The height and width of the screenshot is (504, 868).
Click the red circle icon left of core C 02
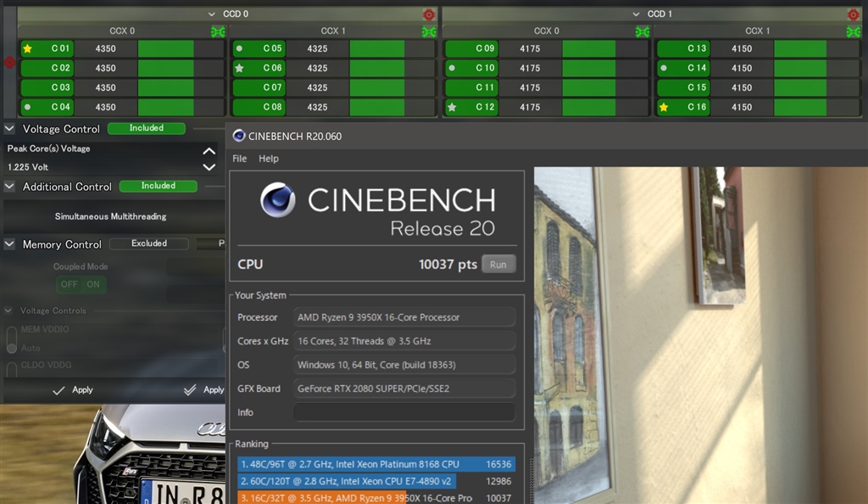(x=9, y=63)
